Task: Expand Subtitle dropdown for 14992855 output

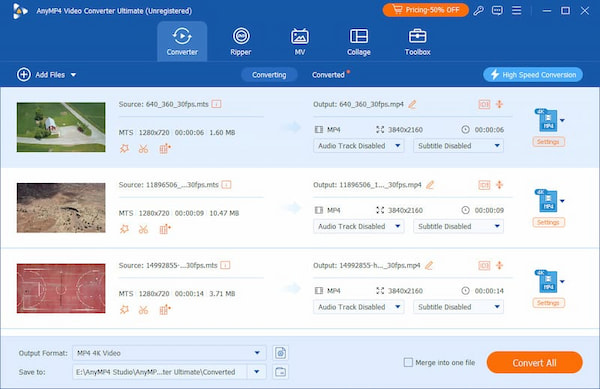Action: pyautogui.click(x=458, y=307)
